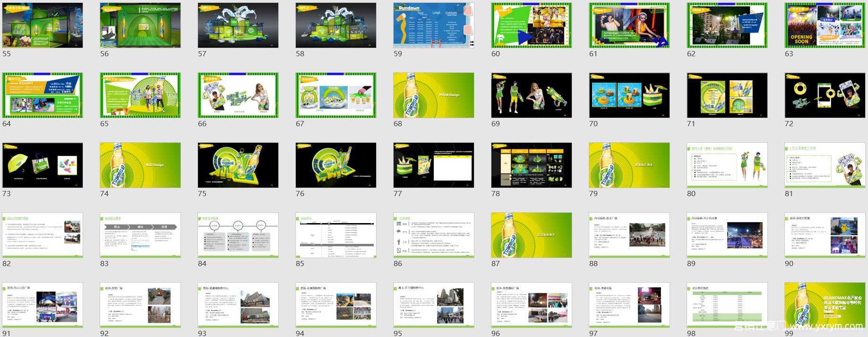Select slide 65 thumbnail with two dancers
Screen dimensions: 868x337
140,95
